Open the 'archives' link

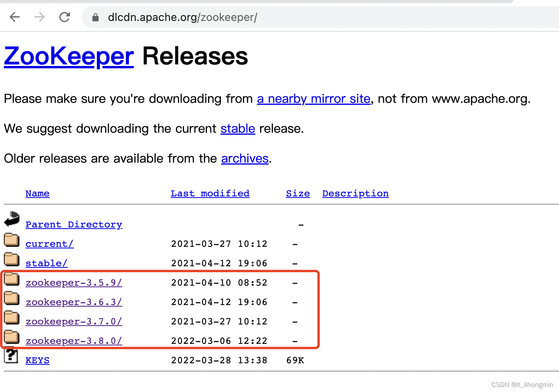click(245, 159)
